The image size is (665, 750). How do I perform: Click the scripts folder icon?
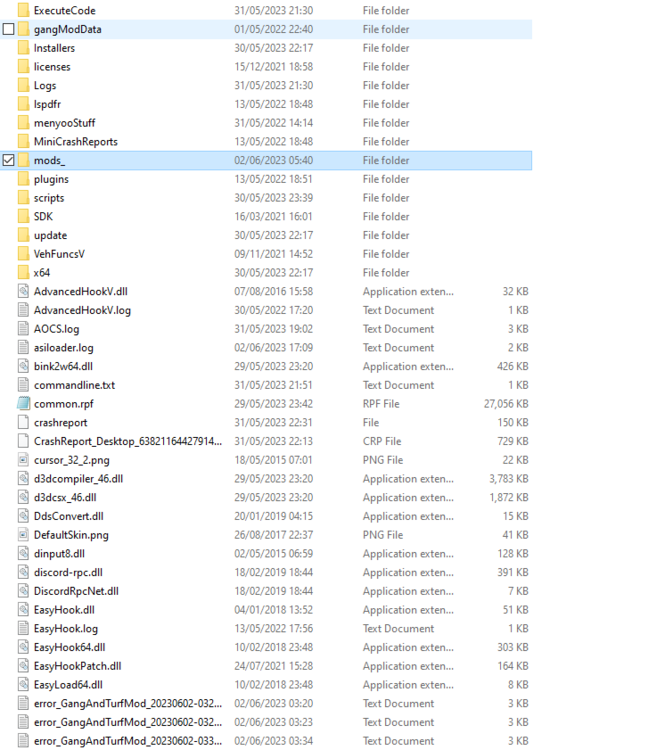[x=23, y=198]
